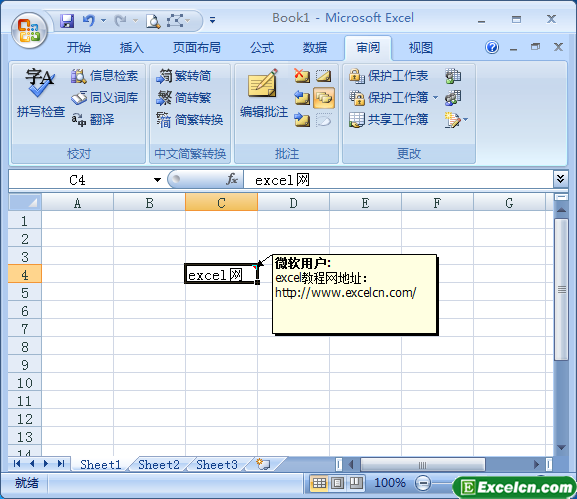
Task: Click the Name Box showing C4
Action: tap(78, 180)
